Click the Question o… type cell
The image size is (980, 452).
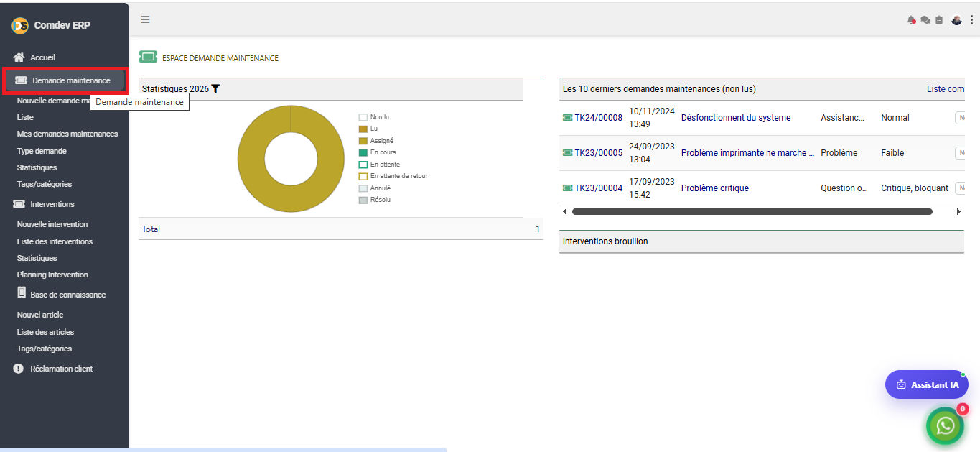click(844, 188)
